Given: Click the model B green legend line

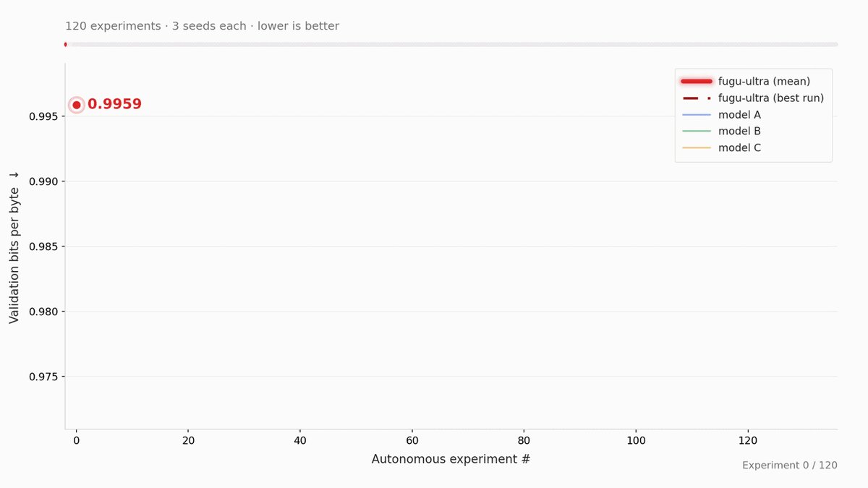Looking at the screenshot, I should coord(697,131).
